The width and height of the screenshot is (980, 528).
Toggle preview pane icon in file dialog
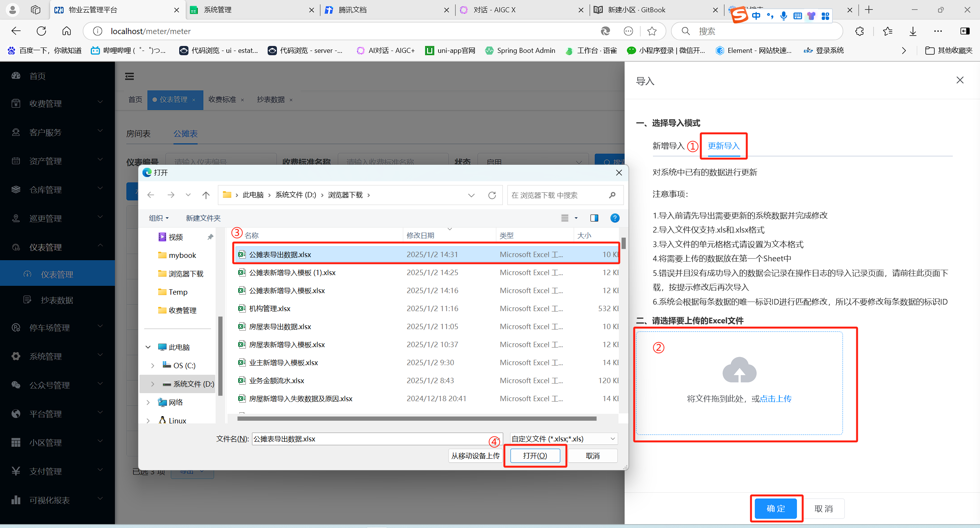click(x=594, y=218)
